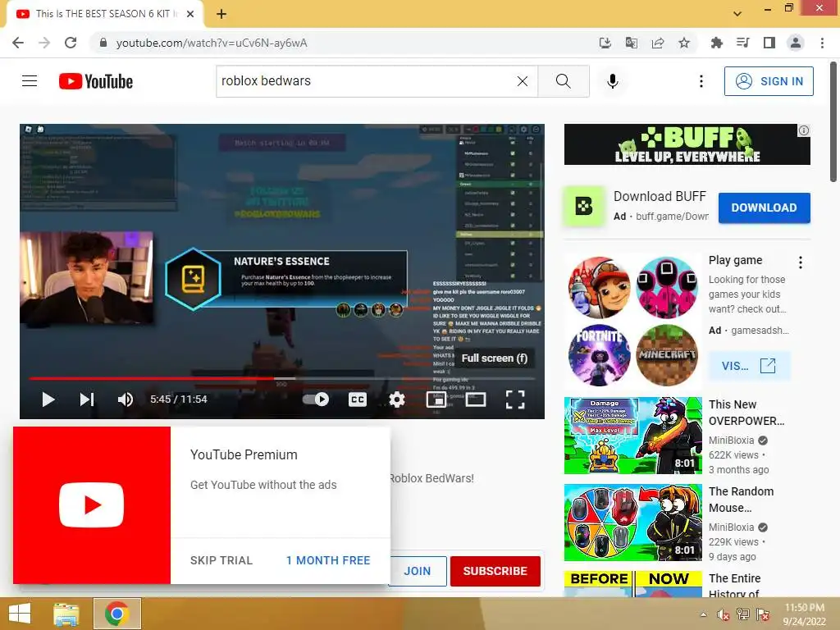840x630 pixels.
Task: Close the YouTube tab
Action: [x=190, y=14]
